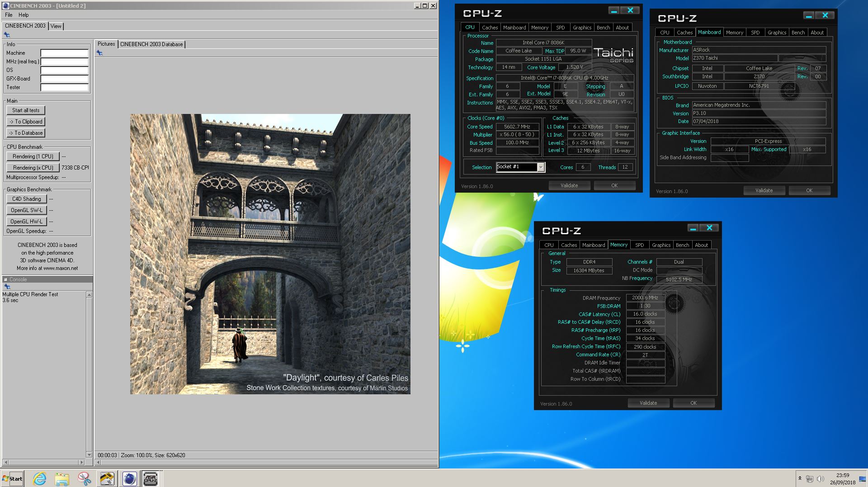Switch to the ASR CPU-Z taskbar icon

pos(151,478)
